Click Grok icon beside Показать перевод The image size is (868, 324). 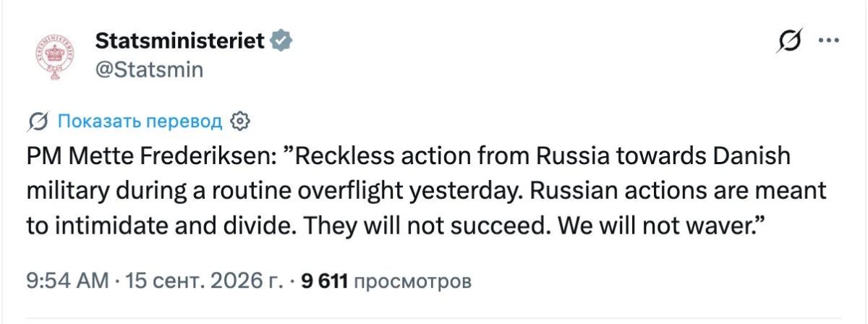coord(38,121)
